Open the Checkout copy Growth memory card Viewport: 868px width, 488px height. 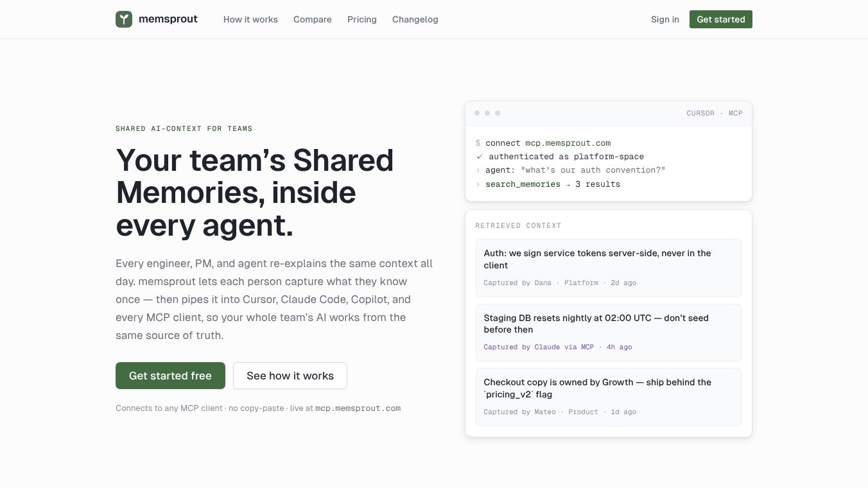(x=609, y=397)
